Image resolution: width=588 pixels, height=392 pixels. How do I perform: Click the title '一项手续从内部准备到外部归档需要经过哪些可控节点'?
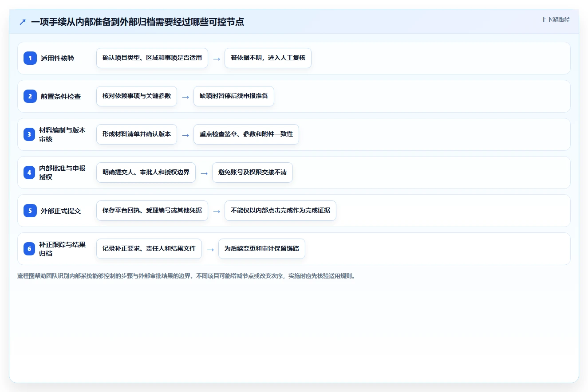pyautogui.click(x=138, y=22)
